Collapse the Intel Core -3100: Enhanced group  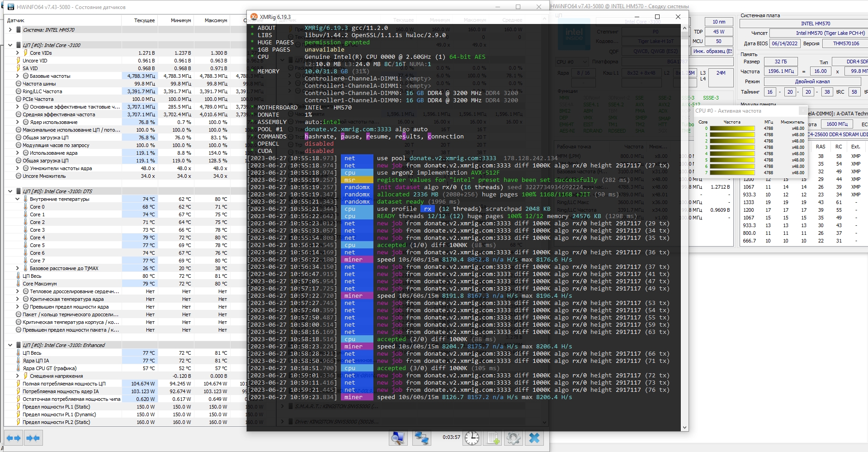click(10, 345)
